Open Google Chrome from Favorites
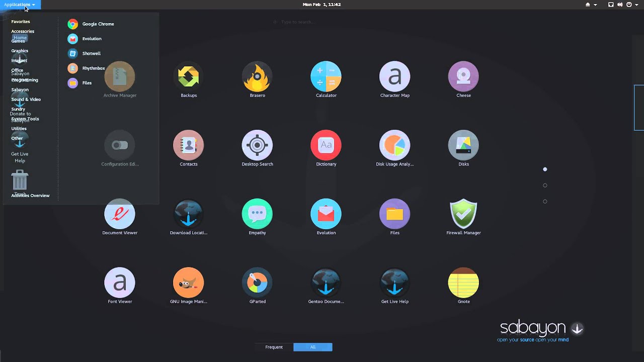 (x=91, y=24)
